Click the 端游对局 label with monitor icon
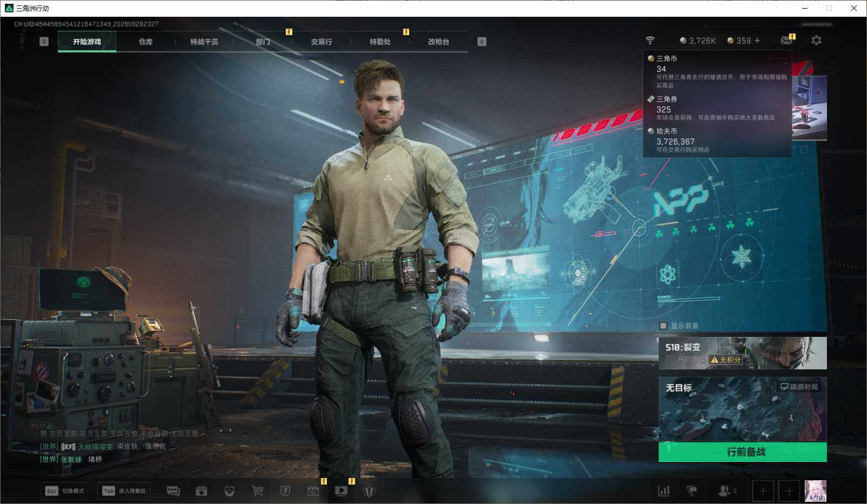 799,387
